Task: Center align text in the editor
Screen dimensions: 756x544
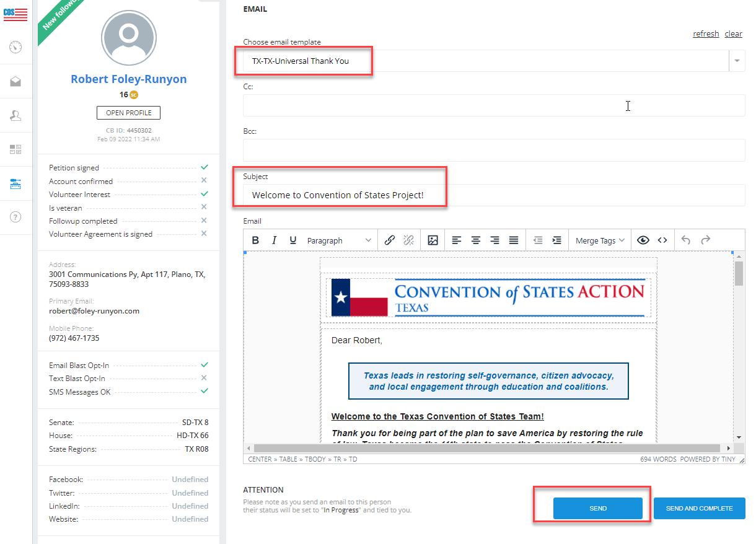Action: point(476,240)
